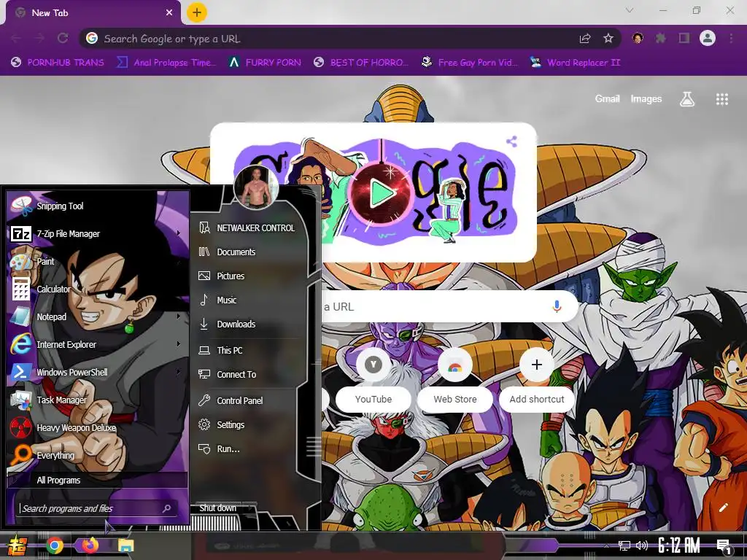The height and width of the screenshot is (560, 747).
Task: Select the New Tab browser tab
Action: [x=93, y=13]
